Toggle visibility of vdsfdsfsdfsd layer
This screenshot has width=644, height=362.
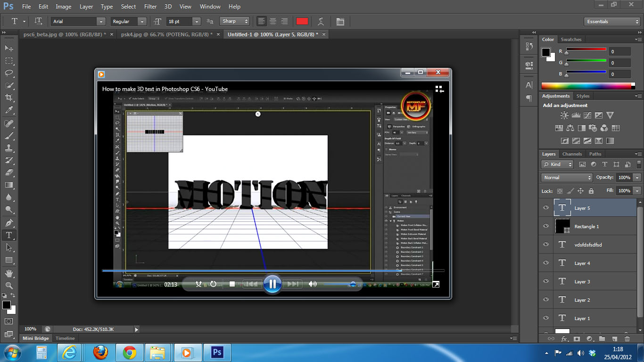tap(546, 245)
